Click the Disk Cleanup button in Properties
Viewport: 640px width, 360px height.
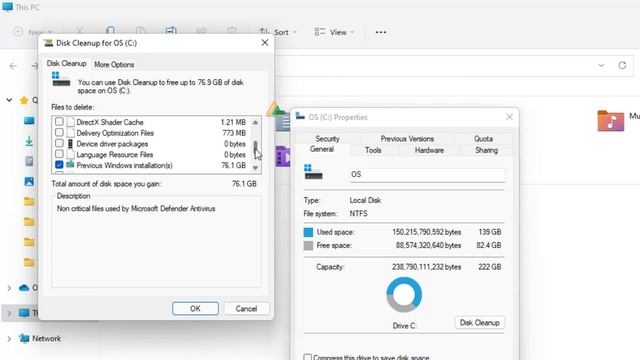(x=480, y=322)
